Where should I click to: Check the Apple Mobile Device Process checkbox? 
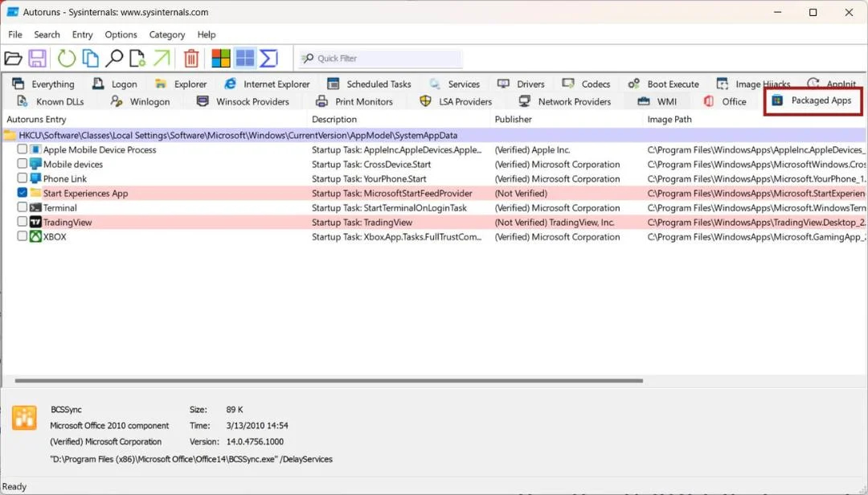[x=23, y=149]
